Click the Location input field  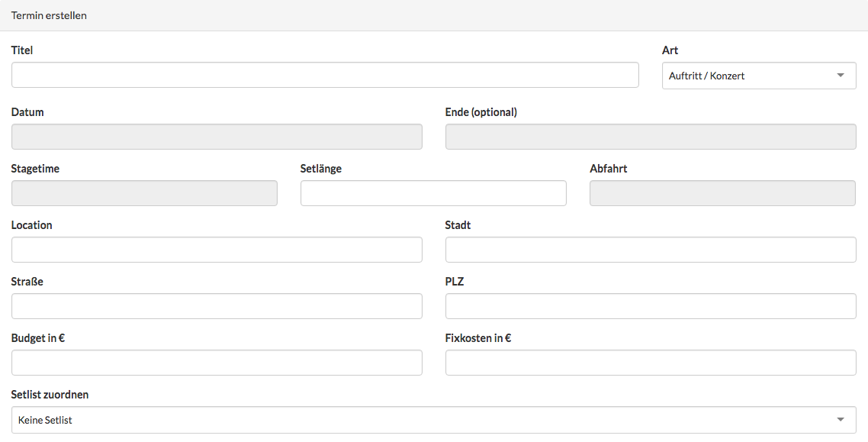click(217, 250)
